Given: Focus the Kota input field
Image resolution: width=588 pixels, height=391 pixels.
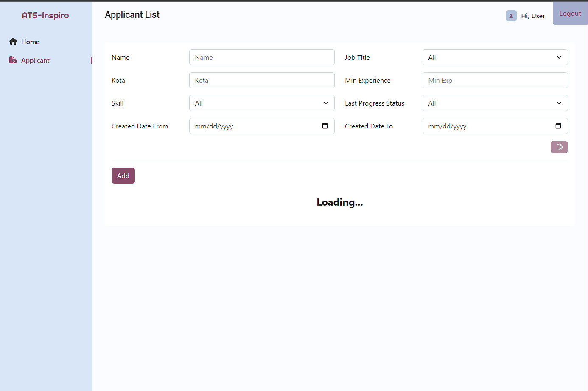Looking at the screenshot, I should point(262,80).
